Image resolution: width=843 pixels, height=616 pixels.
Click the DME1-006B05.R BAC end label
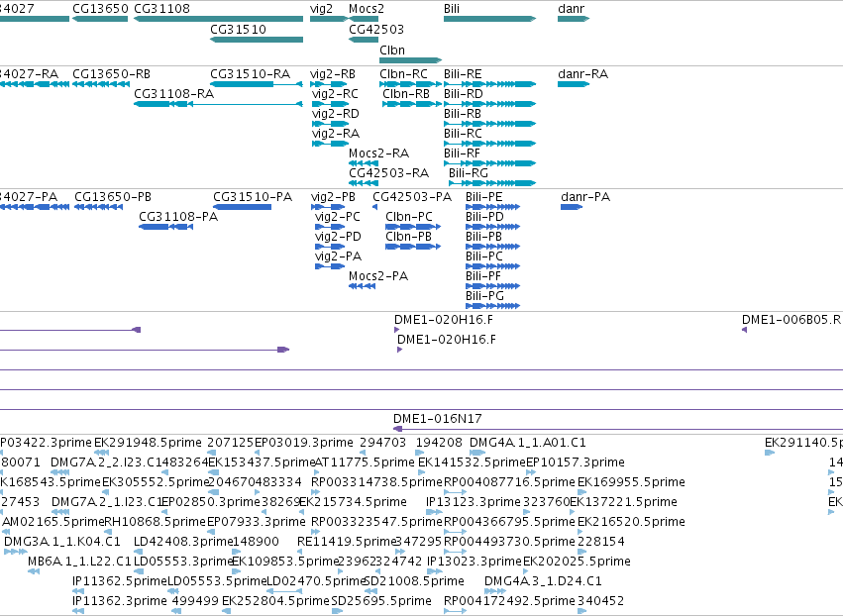pyautogui.click(x=791, y=319)
